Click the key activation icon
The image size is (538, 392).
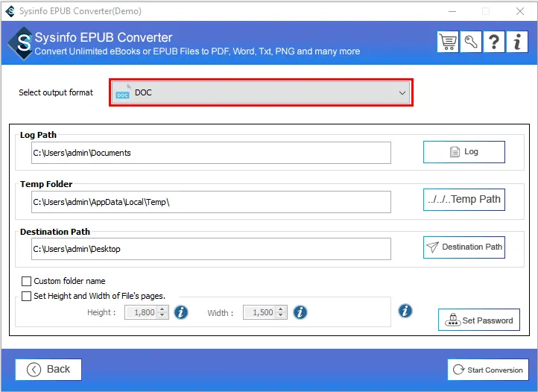click(x=471, y=42)
